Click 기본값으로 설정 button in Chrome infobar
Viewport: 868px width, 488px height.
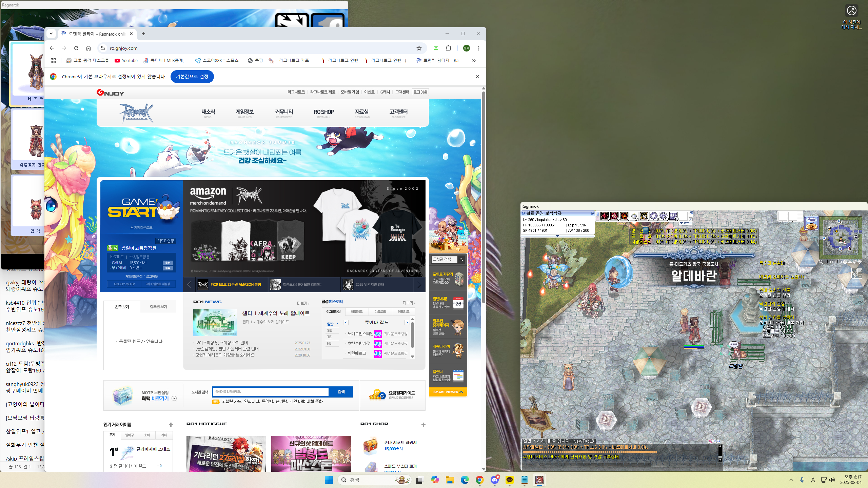[192, 77]
